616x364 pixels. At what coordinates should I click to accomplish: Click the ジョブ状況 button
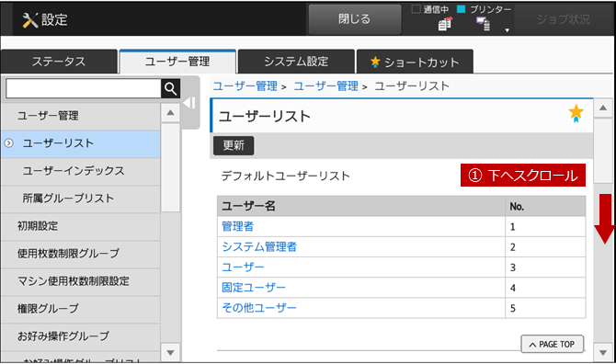[564, 19]
